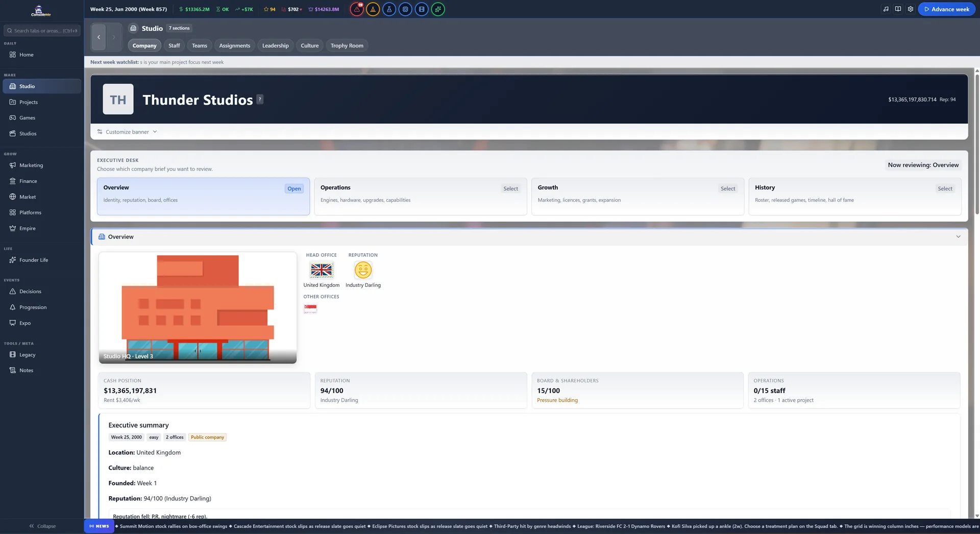Image resolution: width=980 pixels, height=534 pixels.
Task: Click the Progression bell icon
Action: click(x=13, y=307)
